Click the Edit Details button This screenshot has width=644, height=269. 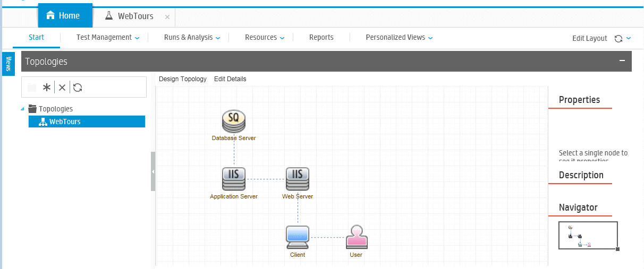point(230,79)
